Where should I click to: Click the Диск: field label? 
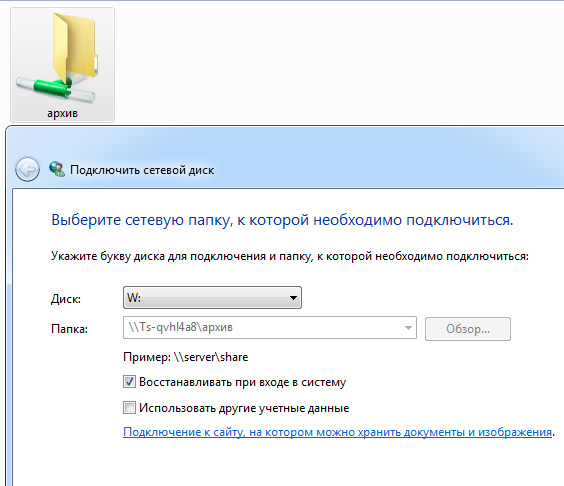[x=66, y=299]
